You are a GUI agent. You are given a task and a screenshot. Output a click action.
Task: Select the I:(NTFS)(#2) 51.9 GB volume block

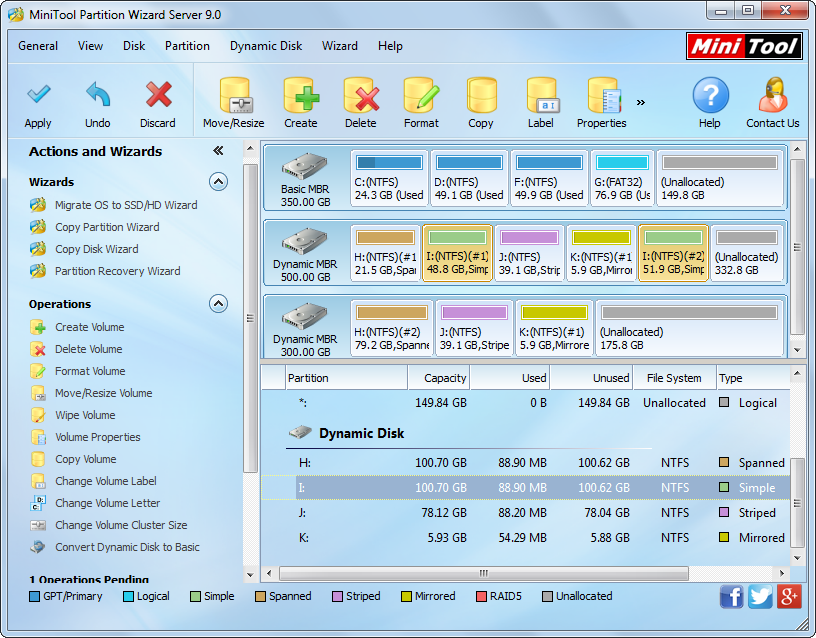click(x=673, y=253)
